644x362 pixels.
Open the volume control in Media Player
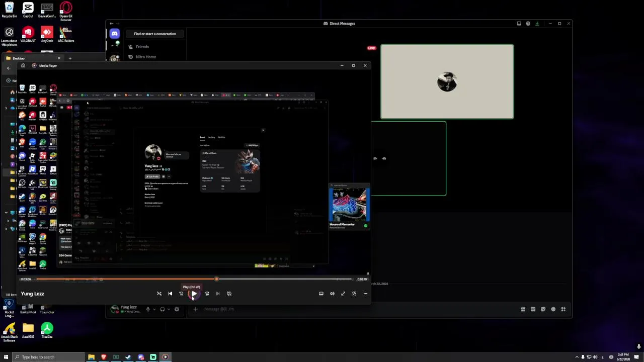[x=332, y=294]
